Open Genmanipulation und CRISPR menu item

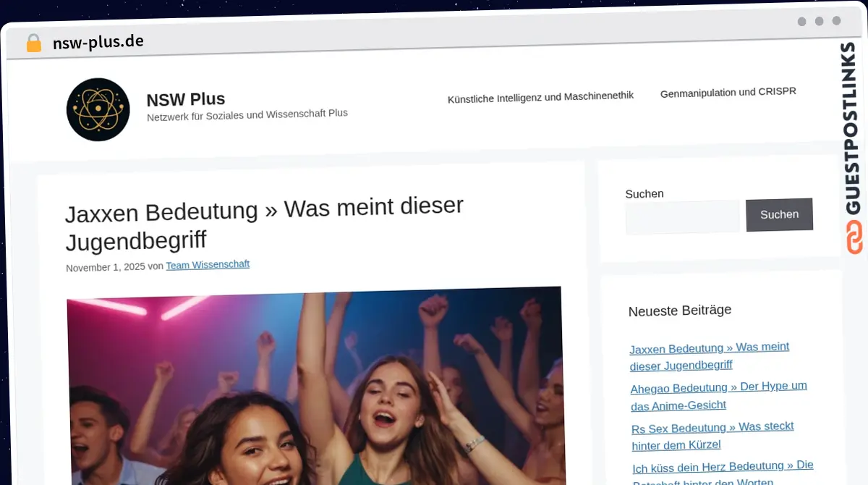point(728,93)
